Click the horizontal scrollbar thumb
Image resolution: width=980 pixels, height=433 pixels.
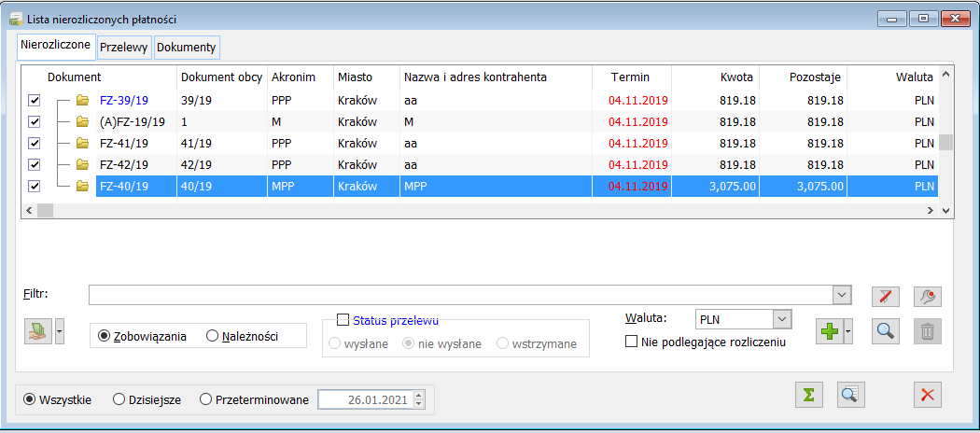point(45,211)
